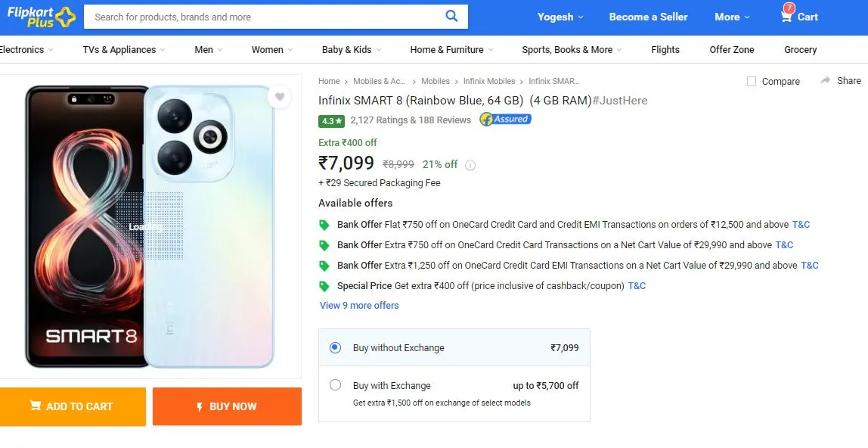Click the Flipkart Assured badge
The height and width of the screenshot is (448, 868).
click(x=505, y=119)
